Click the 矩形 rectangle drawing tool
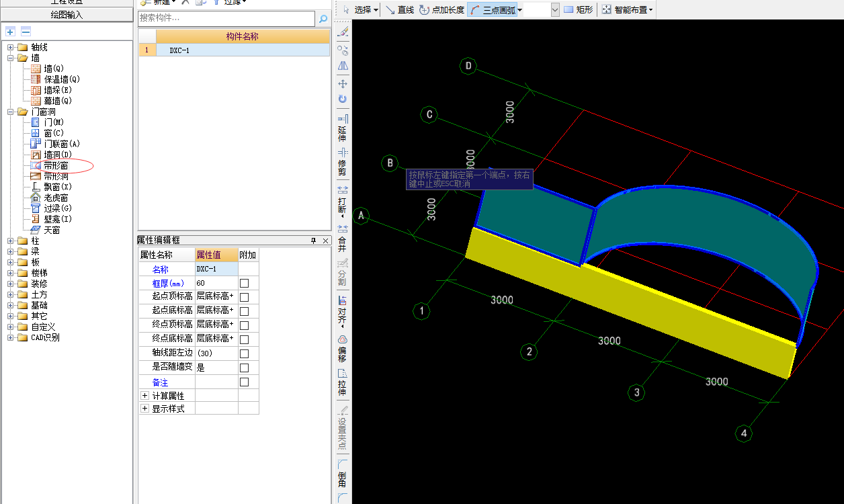The width and height of the screenshot is (844, 504). [x=578, y=10]
